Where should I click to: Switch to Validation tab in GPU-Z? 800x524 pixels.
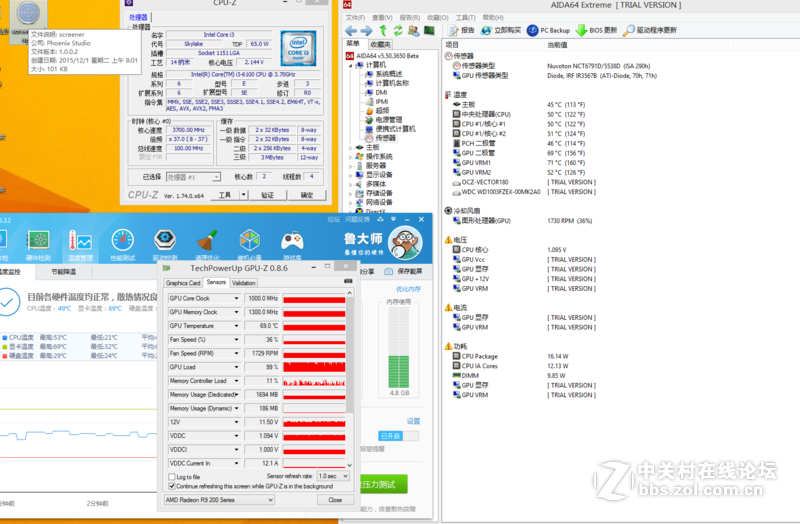[x=243, y=283]
